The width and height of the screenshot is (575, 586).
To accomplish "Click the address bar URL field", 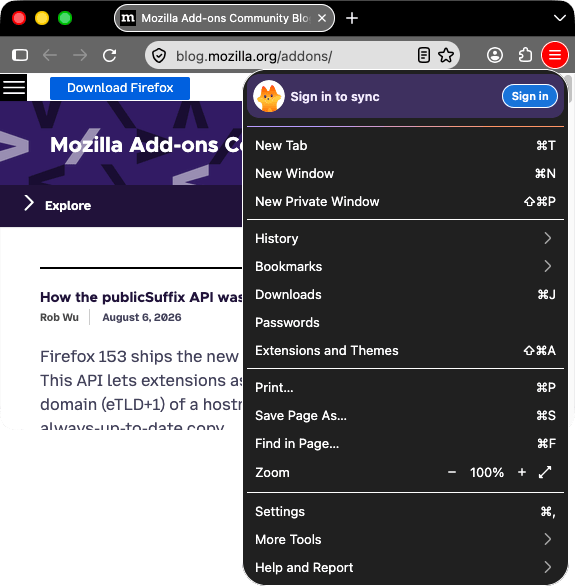I will pyautogui.click(x=291, y=56).
